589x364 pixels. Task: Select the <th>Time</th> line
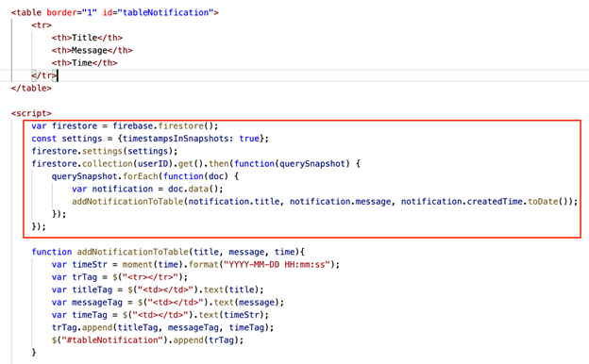[x=85, y=63]
